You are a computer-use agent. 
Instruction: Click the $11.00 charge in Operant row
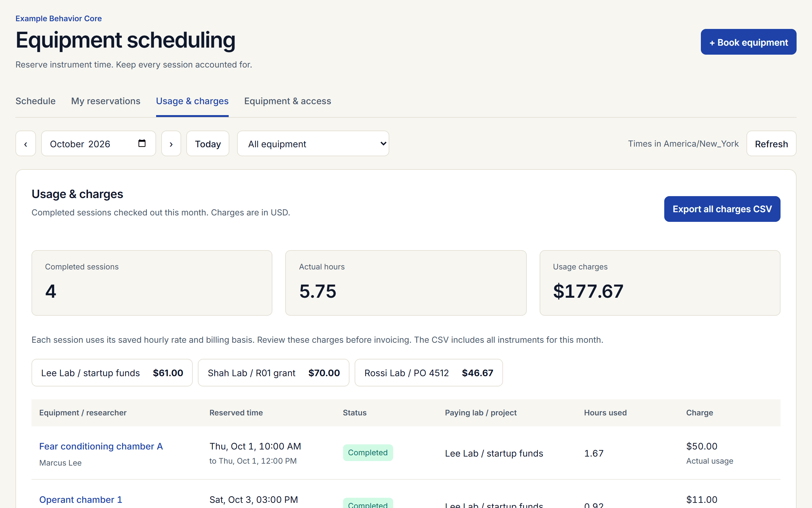[702, 500]
